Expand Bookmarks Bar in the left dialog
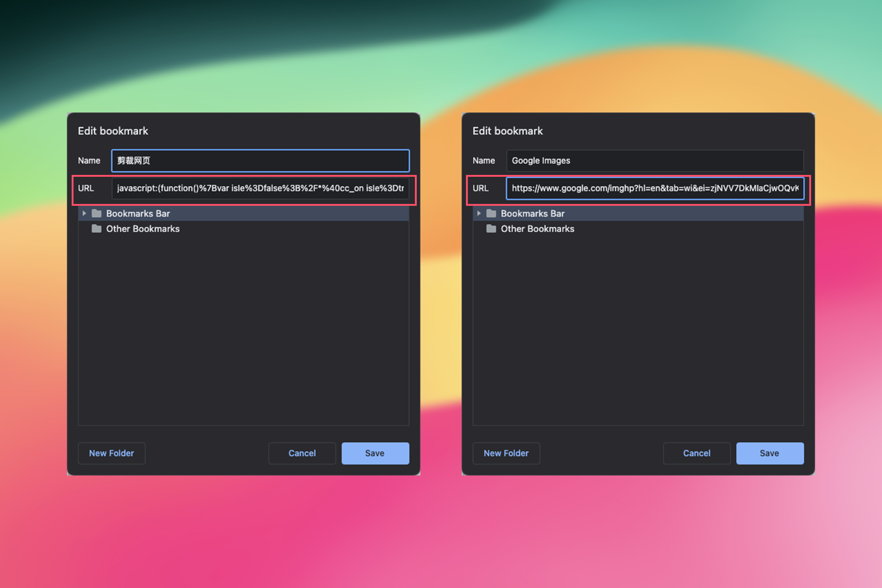The width and height of the screenshot is (882, 588). (x=85, y=214)
